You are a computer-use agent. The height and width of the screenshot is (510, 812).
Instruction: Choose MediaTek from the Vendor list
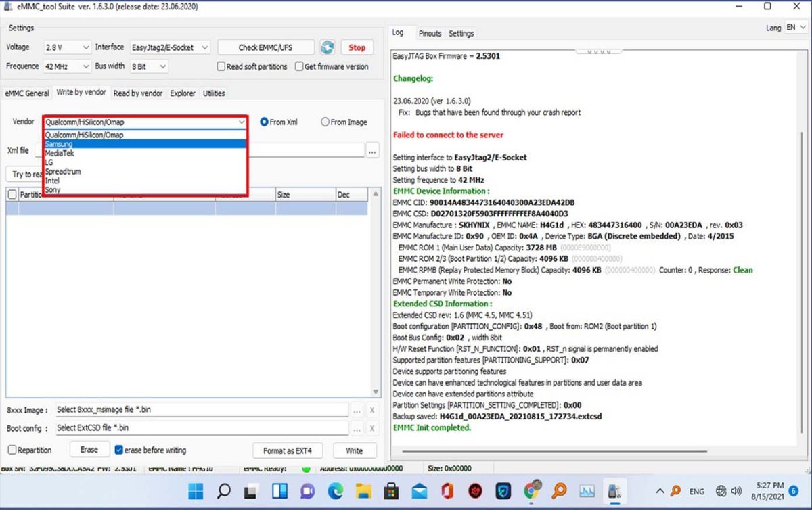[145, 154]
